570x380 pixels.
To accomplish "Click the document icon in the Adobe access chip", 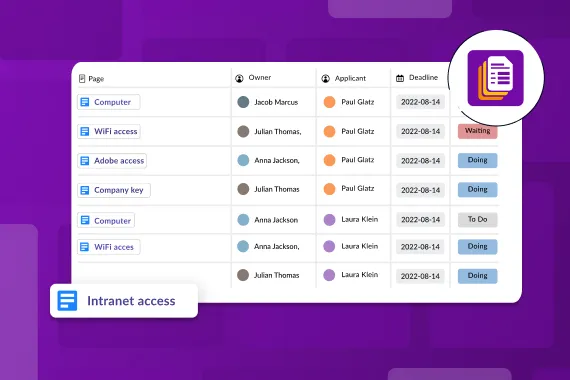I will click(85, 161).
